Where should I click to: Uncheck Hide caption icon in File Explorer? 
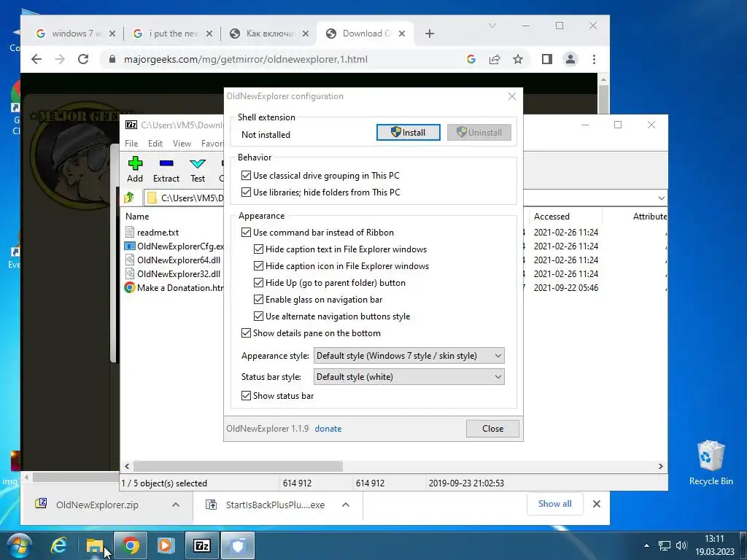pyautogui.click(x=258, y=265)
